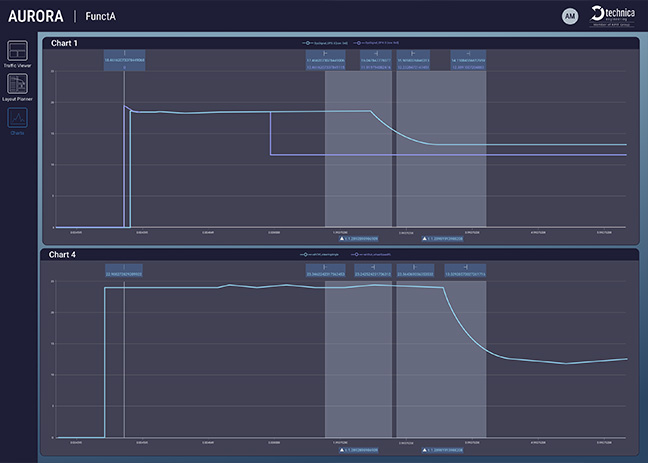648x463 pixels.
Task: Select the Chart 1 title
Action: 64,44
